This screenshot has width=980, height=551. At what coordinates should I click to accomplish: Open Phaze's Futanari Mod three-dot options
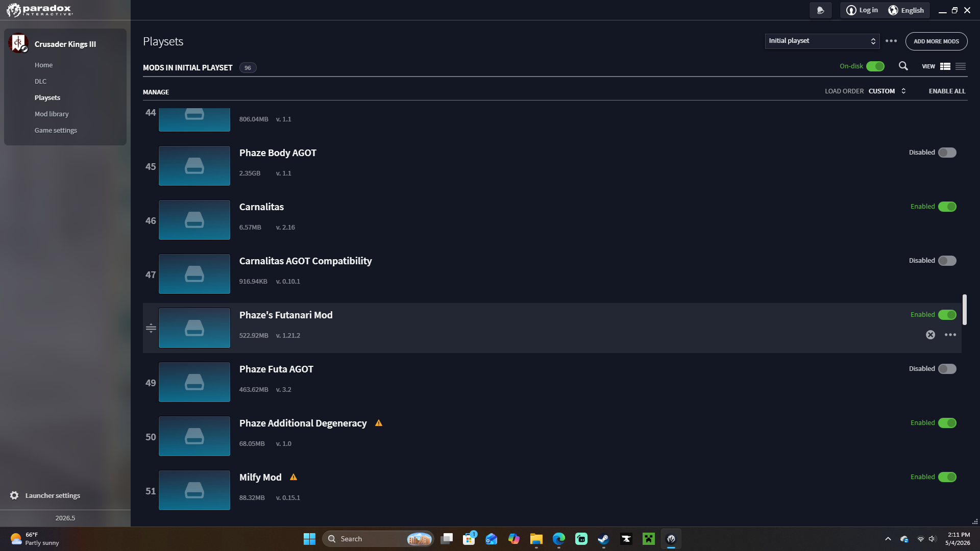point(950,335)
